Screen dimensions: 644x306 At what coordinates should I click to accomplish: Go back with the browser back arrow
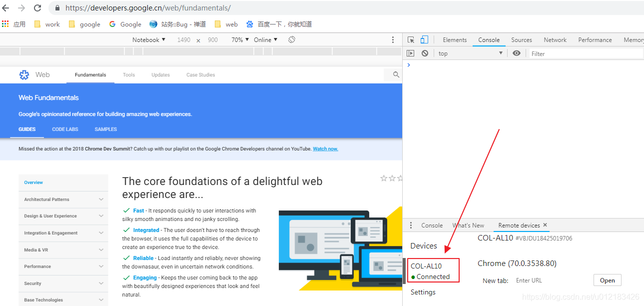click(6, 8)
